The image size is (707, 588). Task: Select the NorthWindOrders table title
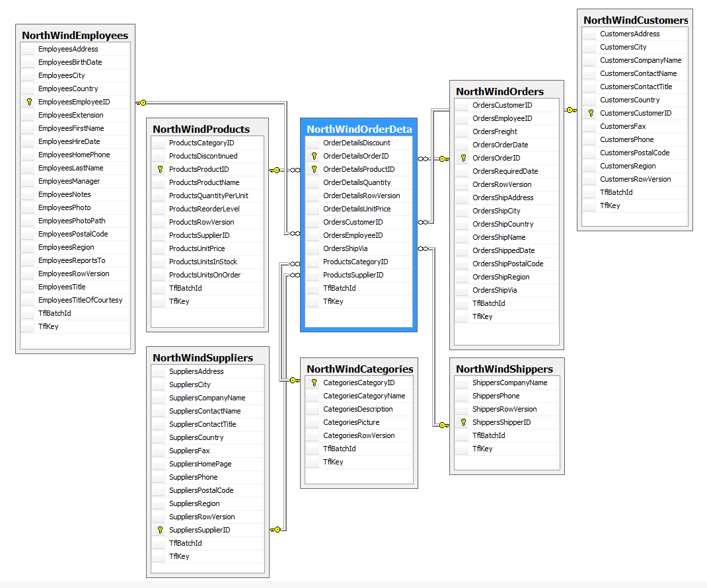click(x=500, y=92)
